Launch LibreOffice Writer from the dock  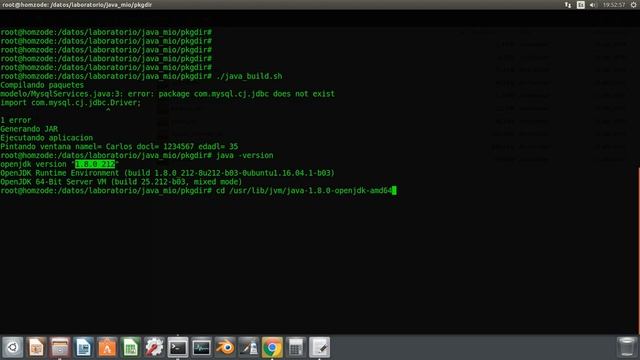pos(83,347)
